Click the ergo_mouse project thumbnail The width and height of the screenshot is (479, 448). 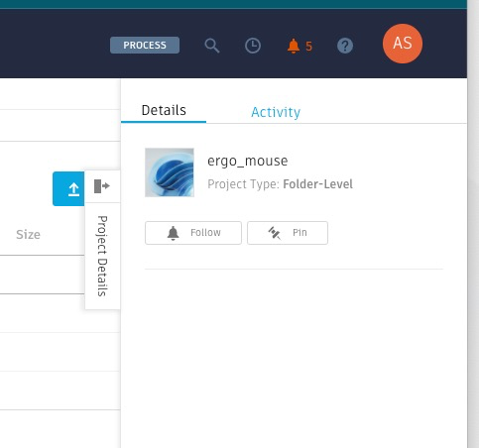coord(170,172)
